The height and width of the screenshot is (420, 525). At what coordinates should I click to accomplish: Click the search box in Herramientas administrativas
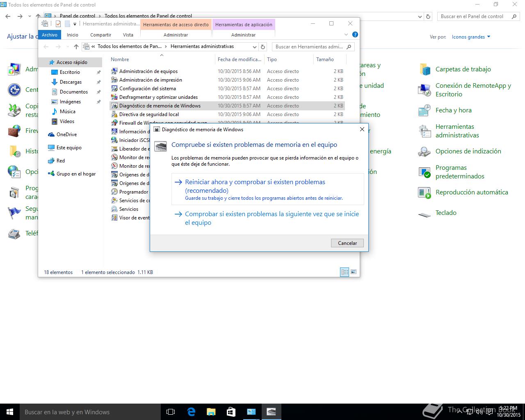(x=313, y=47)
